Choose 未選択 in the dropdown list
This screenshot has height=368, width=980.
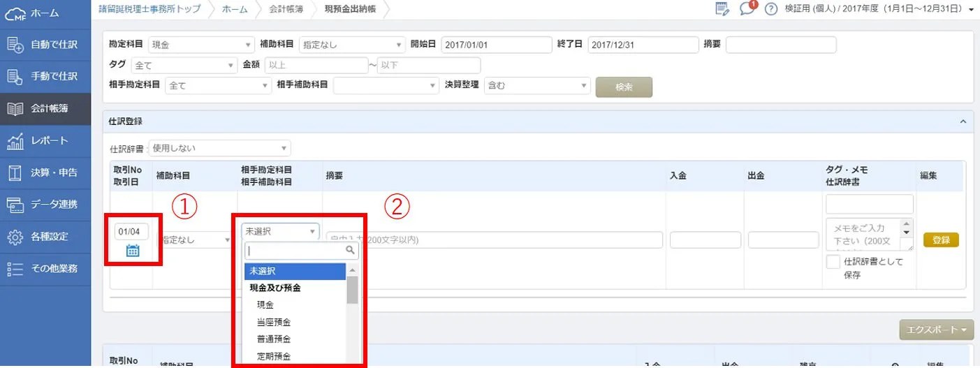(x=295, y=271)
